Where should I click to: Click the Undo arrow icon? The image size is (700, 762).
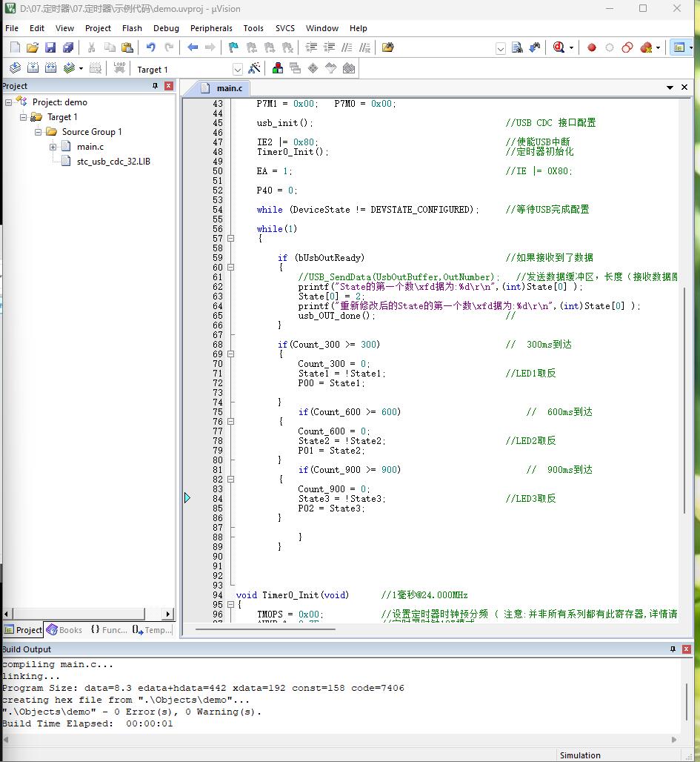point(150,47)
